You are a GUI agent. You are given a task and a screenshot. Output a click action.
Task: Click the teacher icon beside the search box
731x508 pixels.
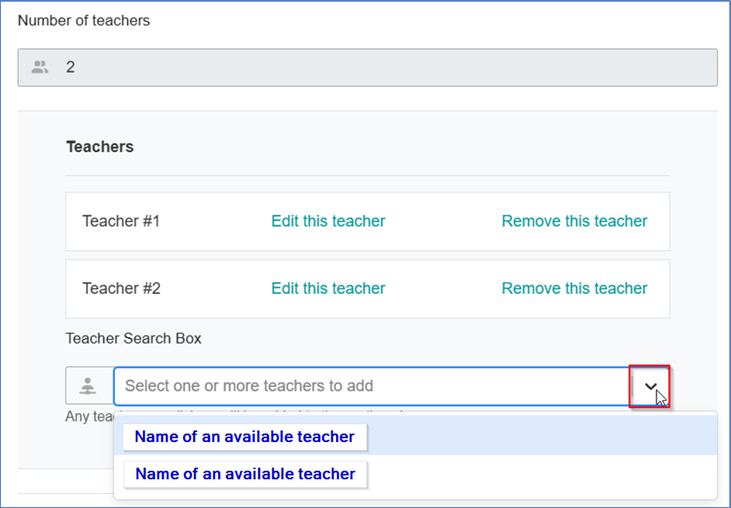89,386
